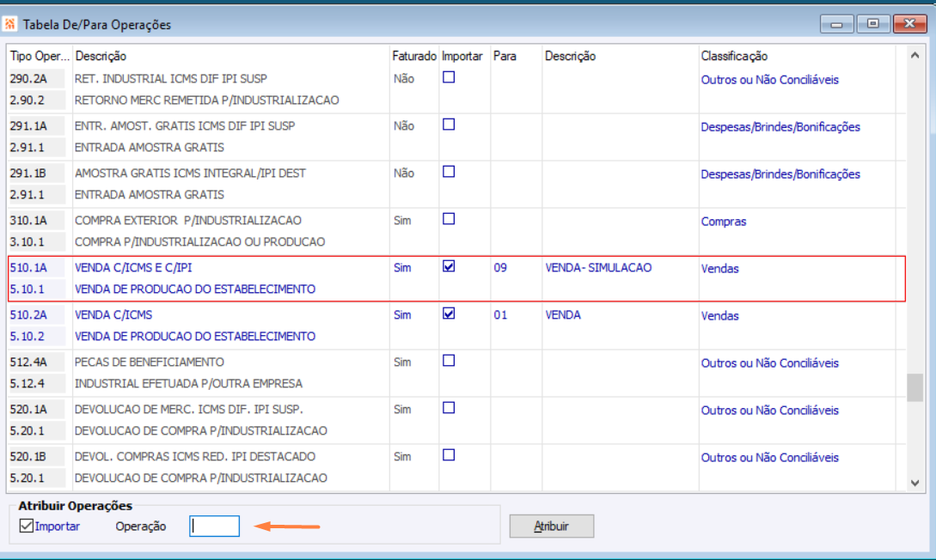Select row DEVOL. COMPRAS ICMS RED. IPI DESTACADO
The image size is (936, 560).
click(x=456, y=467)
